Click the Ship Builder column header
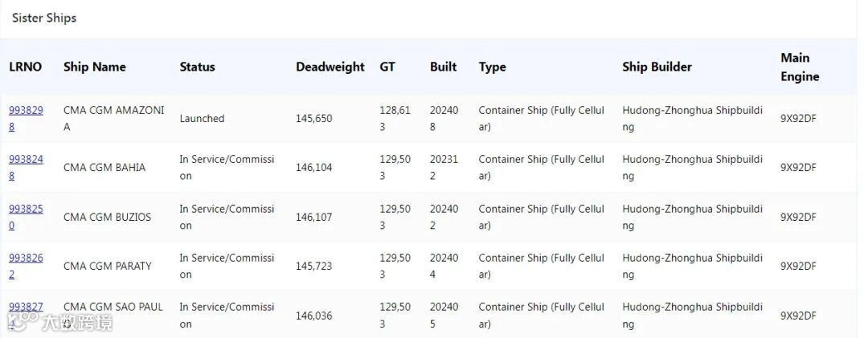The height and width of the screenshot is (338, 868). (x=657, y=67)
